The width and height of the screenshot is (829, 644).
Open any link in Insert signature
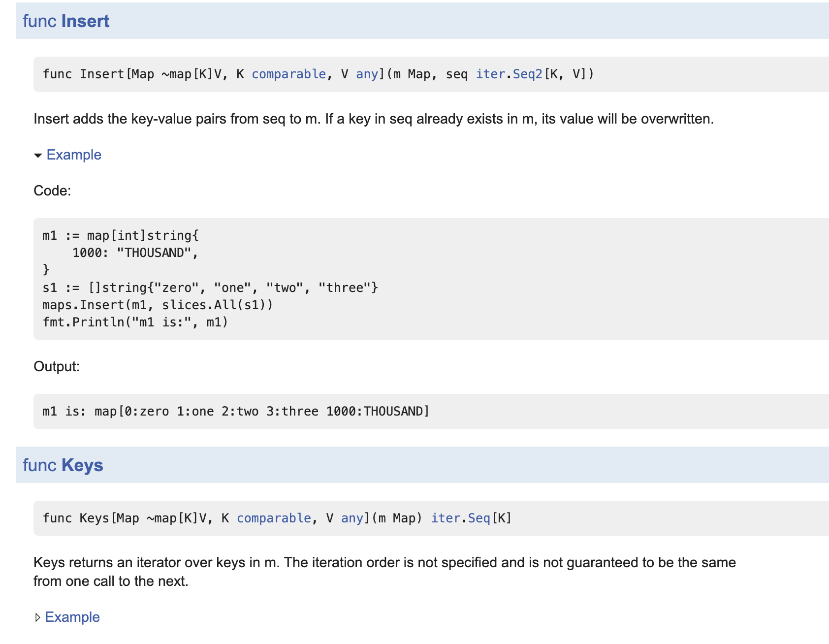pyautogui.click(x=367, y=74)
